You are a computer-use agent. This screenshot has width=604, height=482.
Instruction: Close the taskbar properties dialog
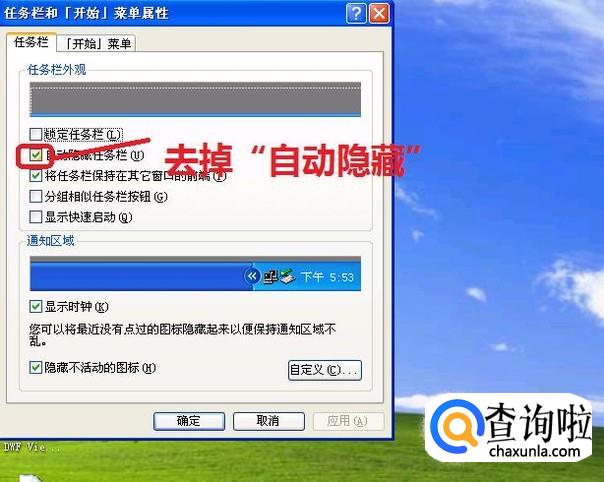(379, 14)
